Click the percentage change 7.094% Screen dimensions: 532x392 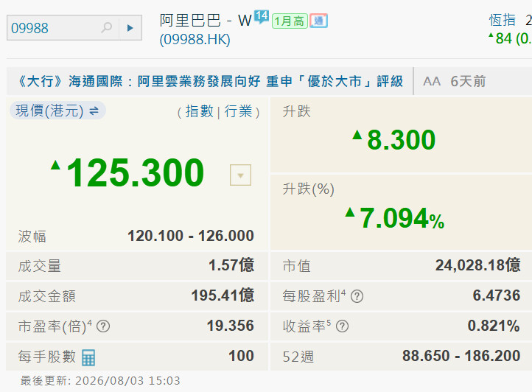(x=402, y=218)
